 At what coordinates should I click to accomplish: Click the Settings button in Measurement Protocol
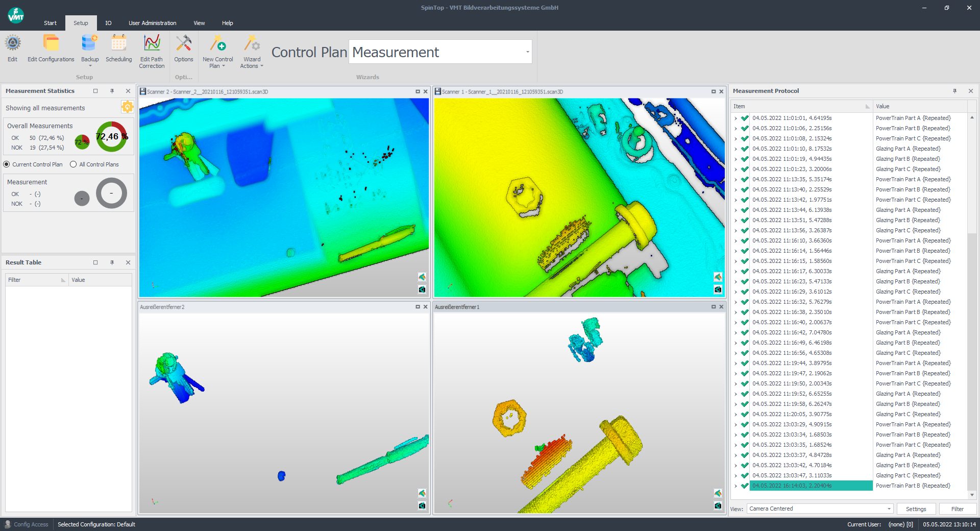click(x=916, y=509)
